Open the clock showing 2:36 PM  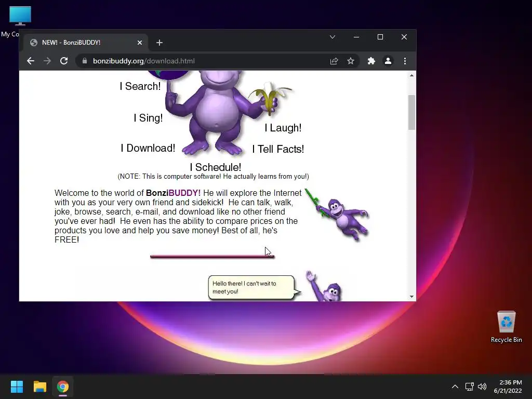(x=508, y=387)
